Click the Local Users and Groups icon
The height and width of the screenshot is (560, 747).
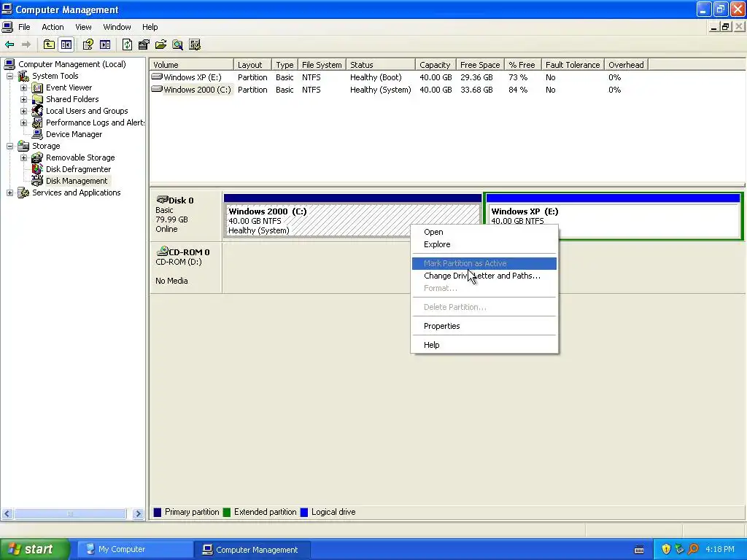[37, 111]
